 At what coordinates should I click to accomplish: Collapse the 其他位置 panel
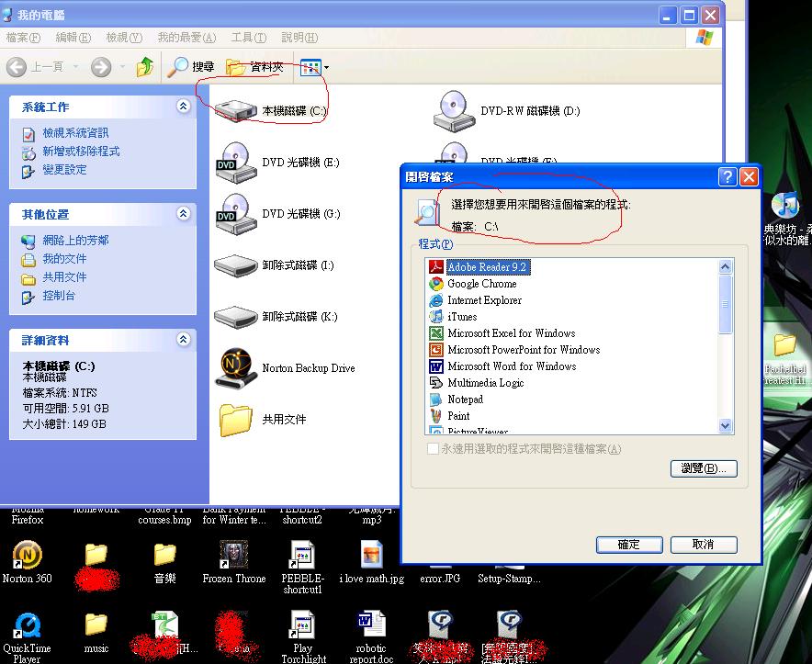(184, 214)
